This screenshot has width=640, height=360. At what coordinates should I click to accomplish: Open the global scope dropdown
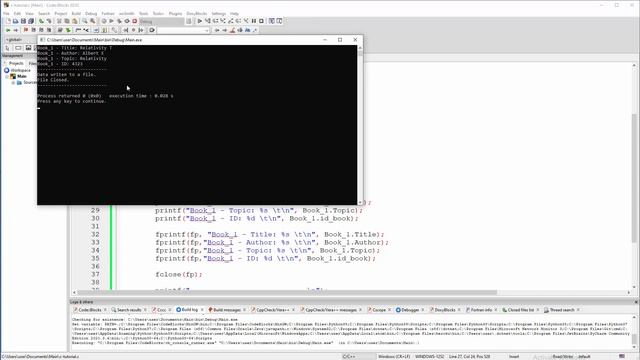[19, 40]
